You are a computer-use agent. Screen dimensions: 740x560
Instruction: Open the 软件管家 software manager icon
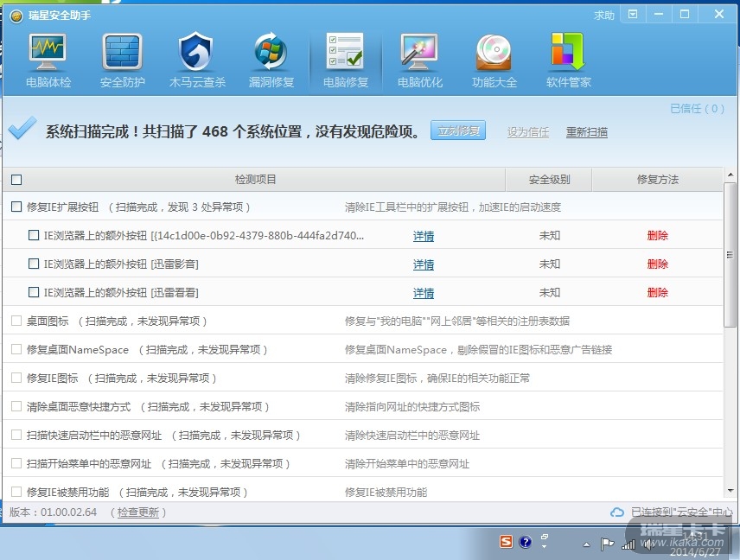click(x=568, y=60)
